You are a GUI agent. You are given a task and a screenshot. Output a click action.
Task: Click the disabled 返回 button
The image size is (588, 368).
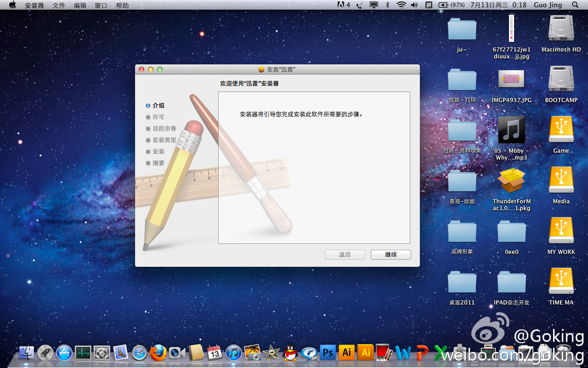click(x=345, y=254)
